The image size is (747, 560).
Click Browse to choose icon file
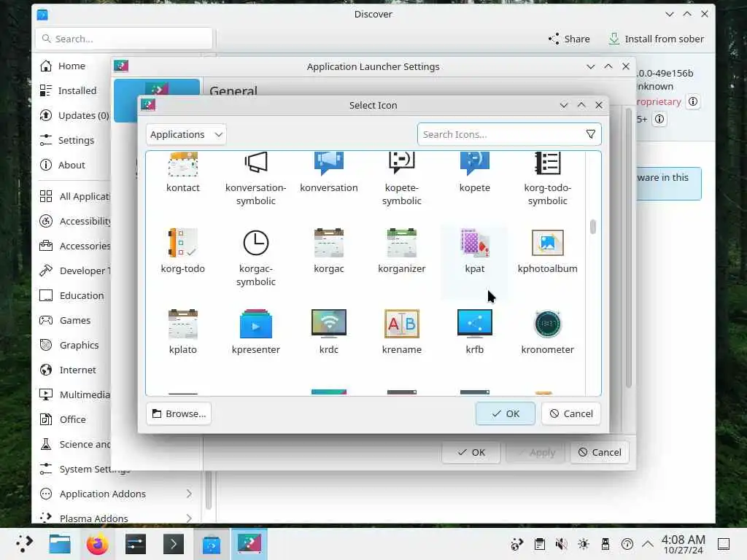pos(179,413)
